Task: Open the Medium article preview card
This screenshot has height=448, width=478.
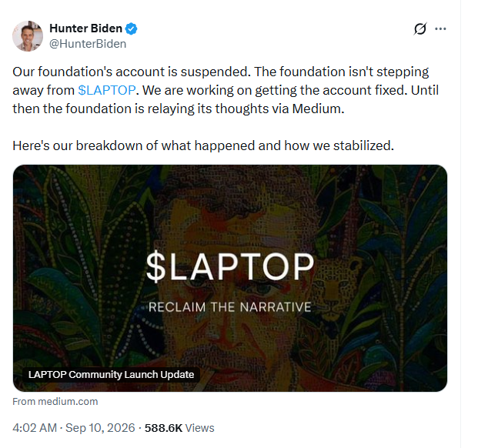Action: click(x=230, y=278)
